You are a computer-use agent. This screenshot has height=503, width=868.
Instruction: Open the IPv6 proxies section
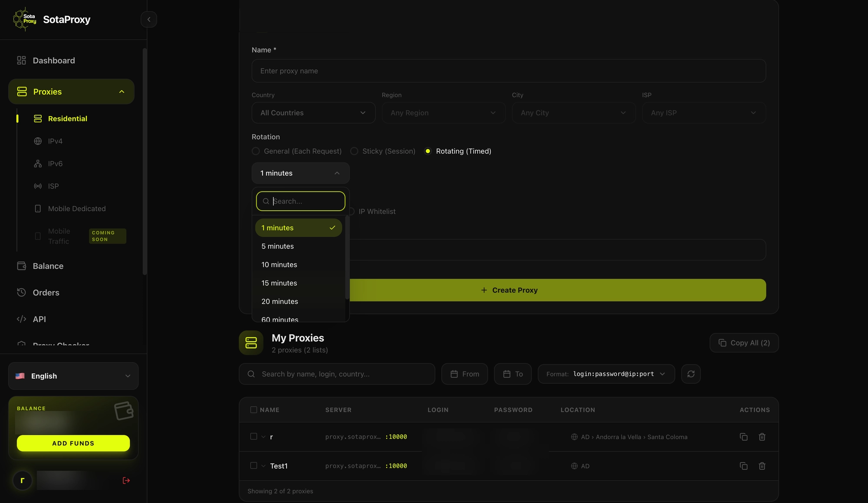[x=55, y=164]
